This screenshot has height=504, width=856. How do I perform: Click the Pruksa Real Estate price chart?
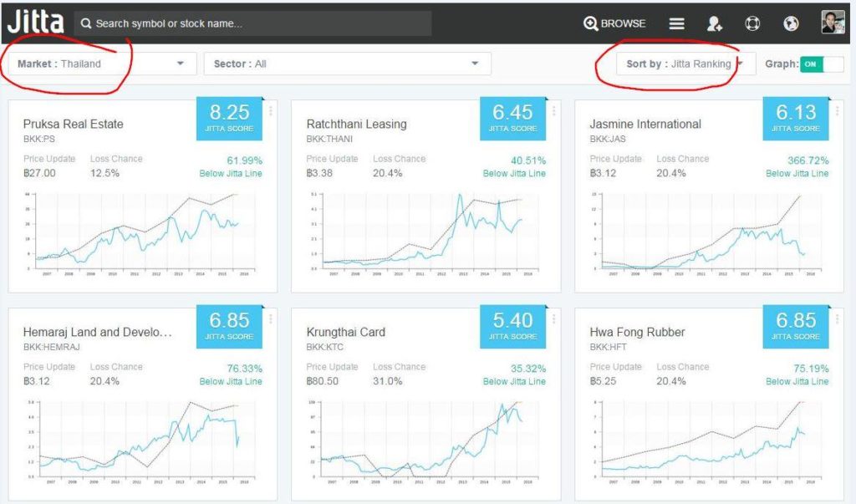[x=142, y=234]
